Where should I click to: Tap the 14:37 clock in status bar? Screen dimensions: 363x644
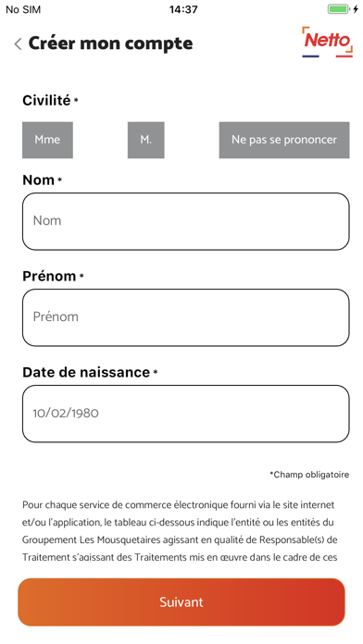point(183,9)
